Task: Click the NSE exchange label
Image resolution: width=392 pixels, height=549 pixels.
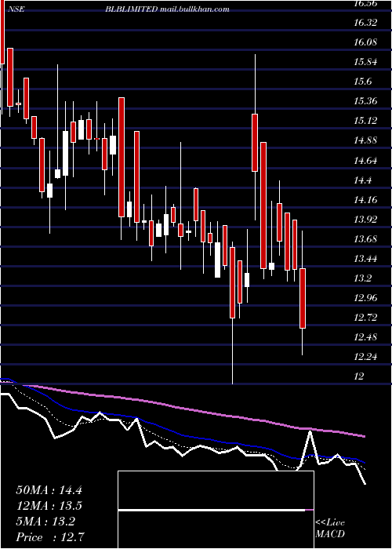Action: pos(17,9)
